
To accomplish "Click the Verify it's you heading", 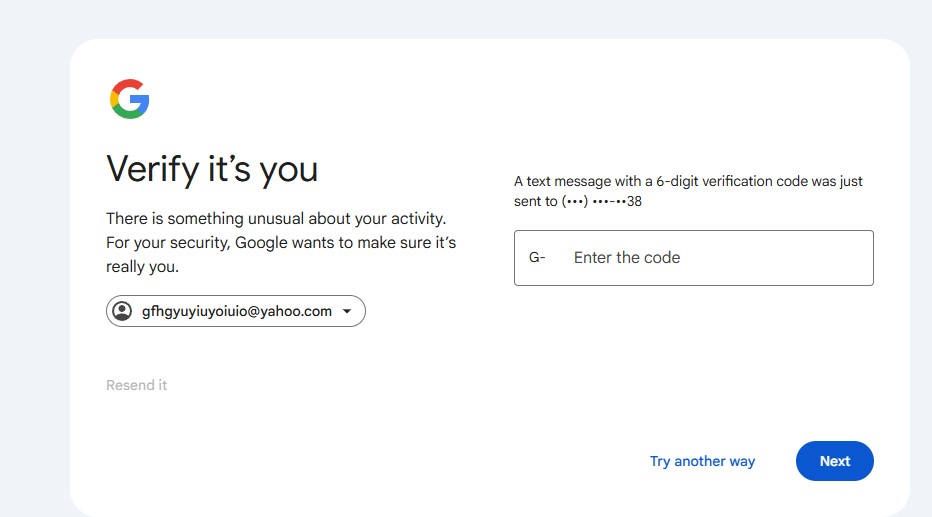I will [212, 169].
